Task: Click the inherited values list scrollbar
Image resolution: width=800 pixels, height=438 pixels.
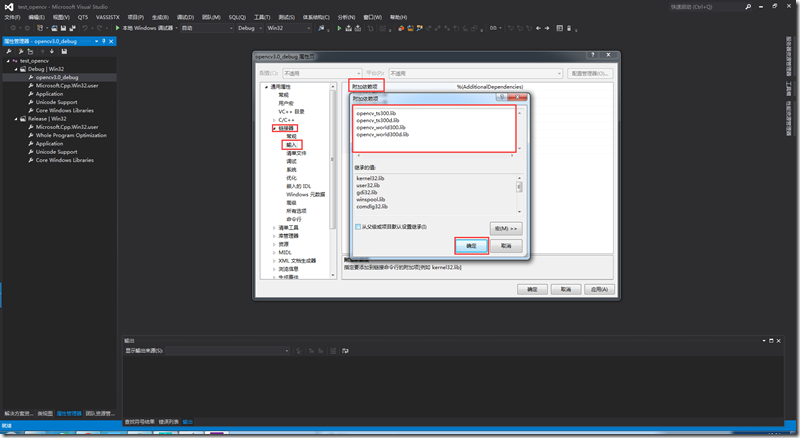Action: pos(519,194)
